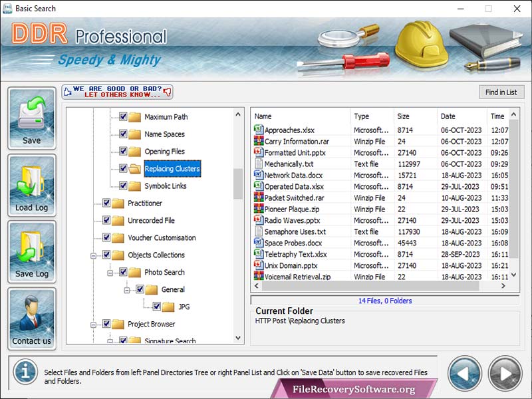Select the Teletraphy Text.xlsx file icon
532x399 pixels.
pyautogui.click(x=259, y=253)
